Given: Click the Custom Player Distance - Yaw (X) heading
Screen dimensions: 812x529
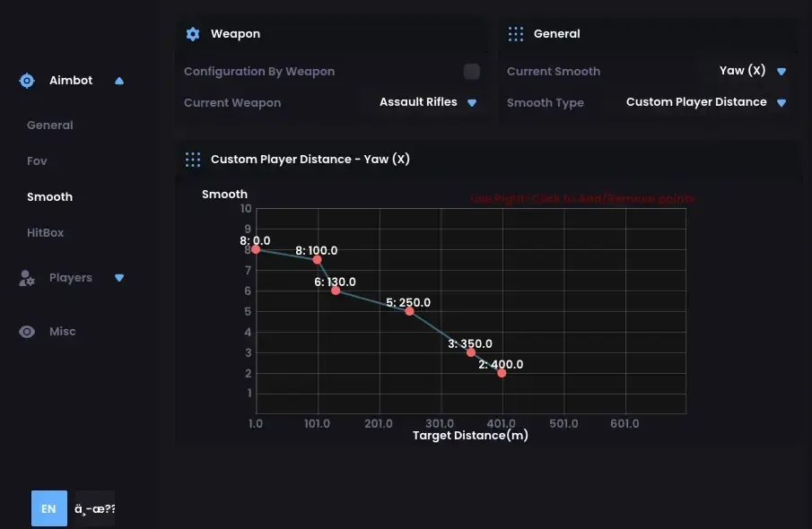Looking at the screenshot, I should 310,159.
